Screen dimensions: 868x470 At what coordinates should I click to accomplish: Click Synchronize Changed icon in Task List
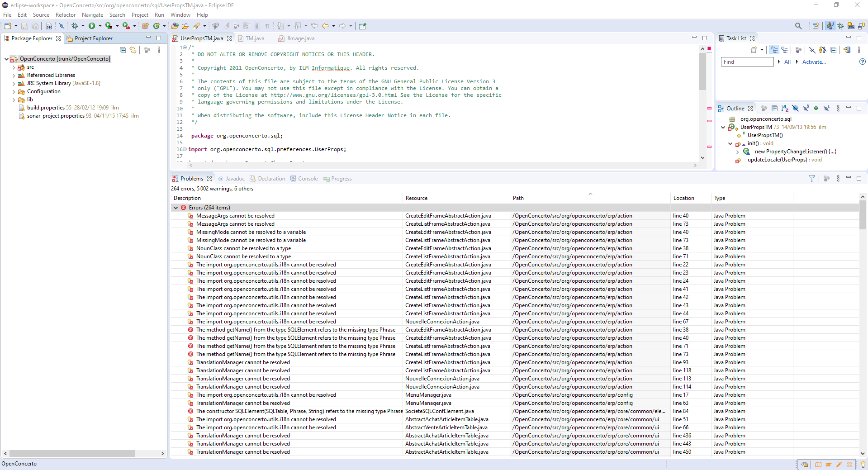tap(847, 50)
